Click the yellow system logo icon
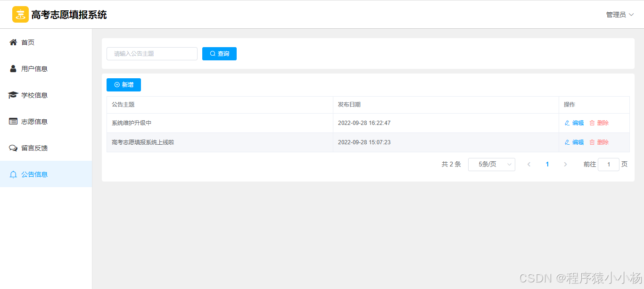The height and width of the screenshot is (289, 644). coord(20,15)
